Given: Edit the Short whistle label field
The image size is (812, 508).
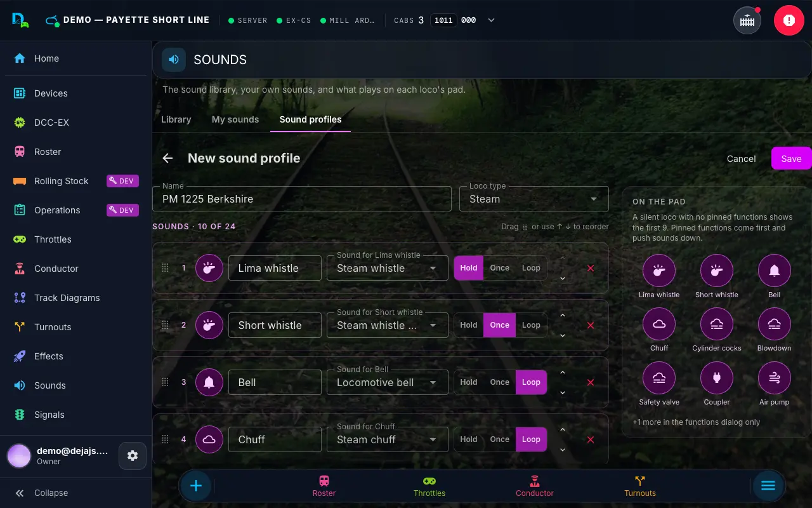Looking at the screenshot, I should (x=275, y=325).
